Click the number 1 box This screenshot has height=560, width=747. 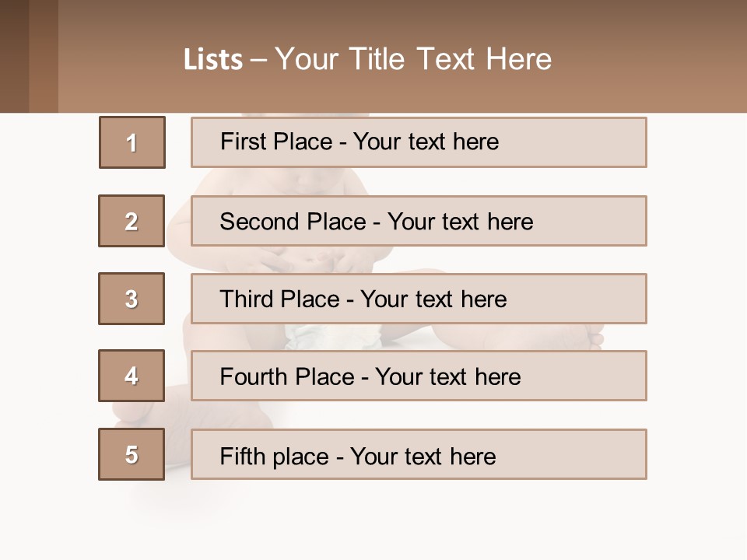pyautogui.click(x=132, y=142)
